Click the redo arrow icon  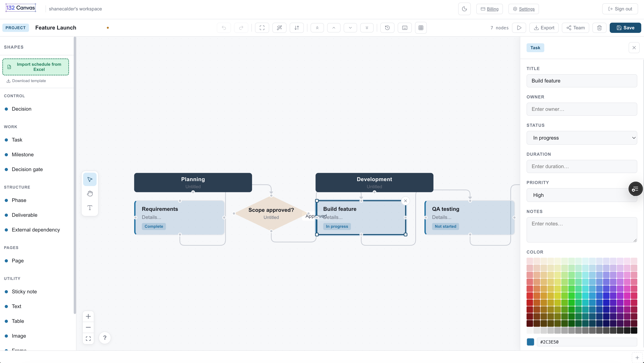[241, 28]
